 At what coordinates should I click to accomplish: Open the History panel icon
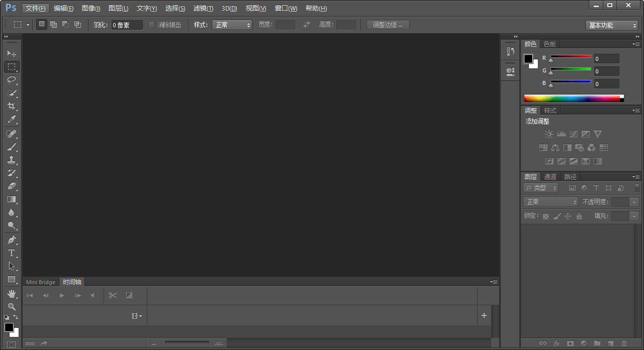(510, 51)
